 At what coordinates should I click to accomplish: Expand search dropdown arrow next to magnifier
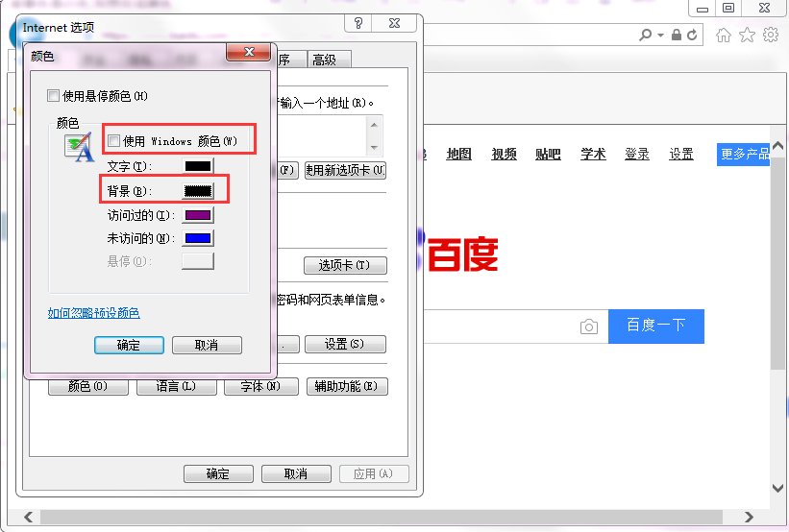(660, 36)
